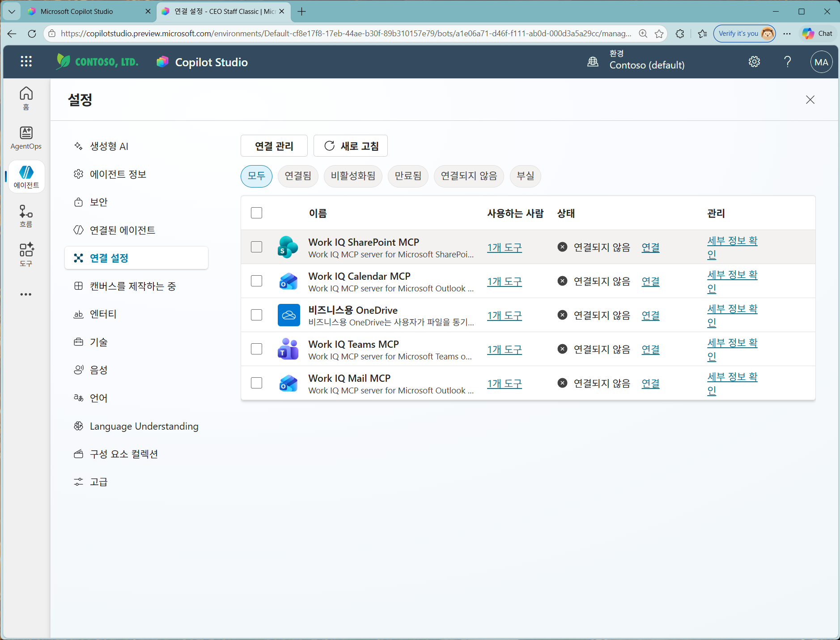
Task: Click the 연결 관리 button
Action: pos(274,146)
